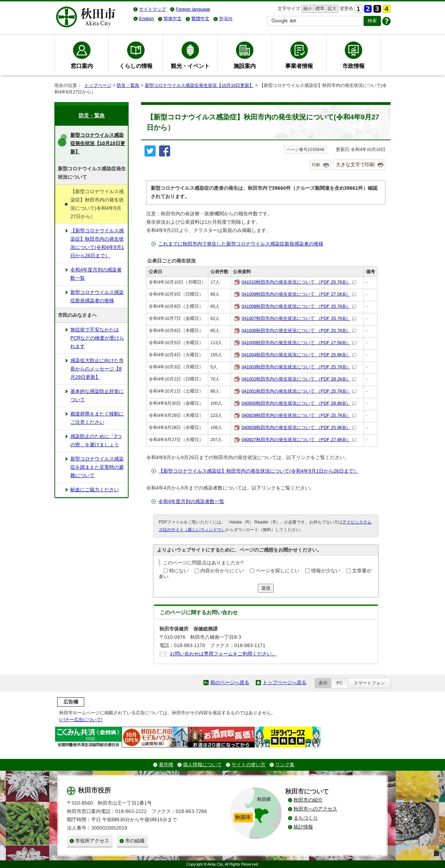Open the お酒買取高価 banner advertisement
This screenshot has width=445, height=868.
[221, 737]
